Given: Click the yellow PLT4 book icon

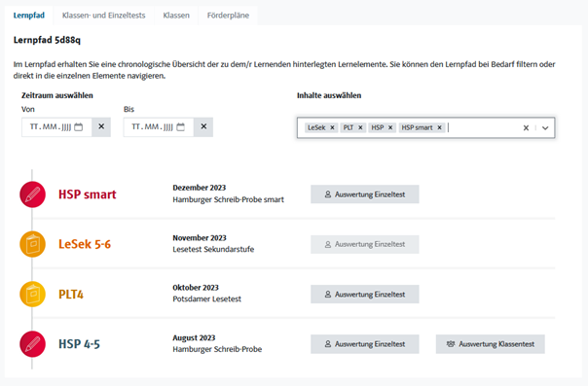Looking at the screenshot, I should tap(33, 294).
